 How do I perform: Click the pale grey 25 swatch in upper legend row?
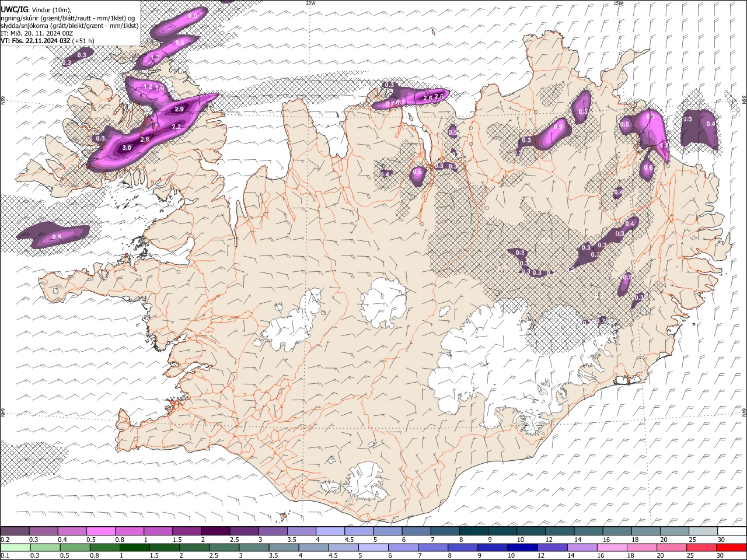pyautogui.click(x=703, y=531)
